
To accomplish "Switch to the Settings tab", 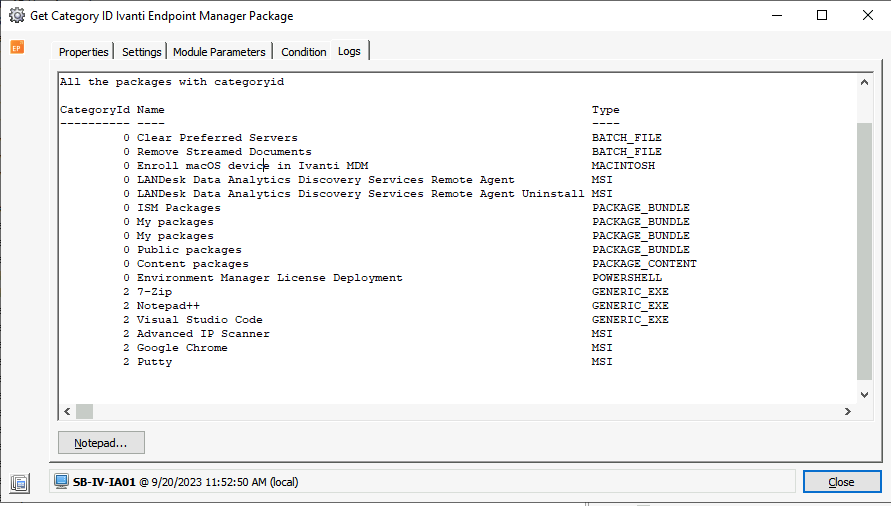I will pos(141,52).
